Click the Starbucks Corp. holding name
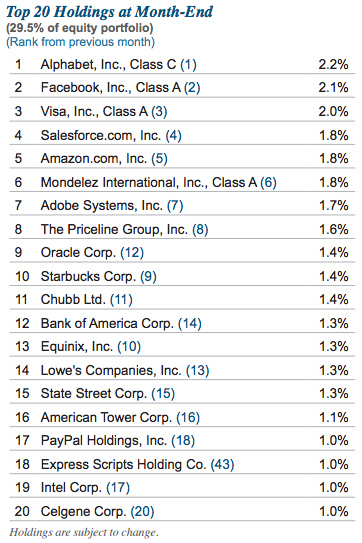362x543 pixels. click(x=88, y=276)
